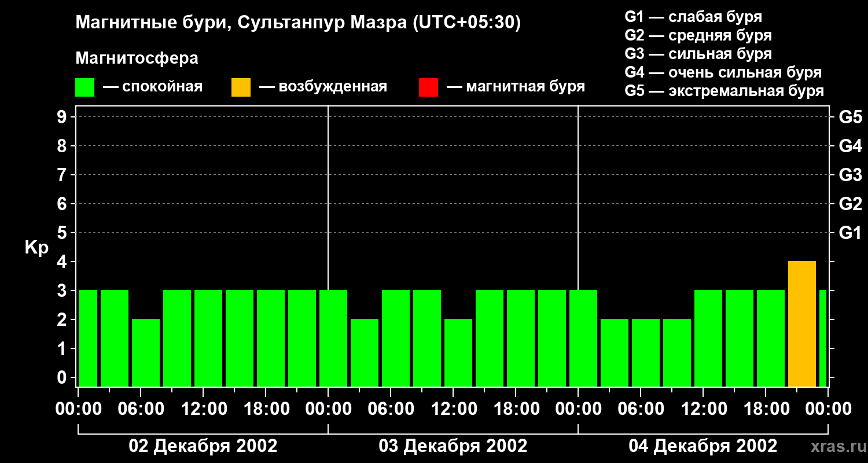Click the 'Магнитосфера' heading
The image size is (868, 463).
tap(137, 58)
